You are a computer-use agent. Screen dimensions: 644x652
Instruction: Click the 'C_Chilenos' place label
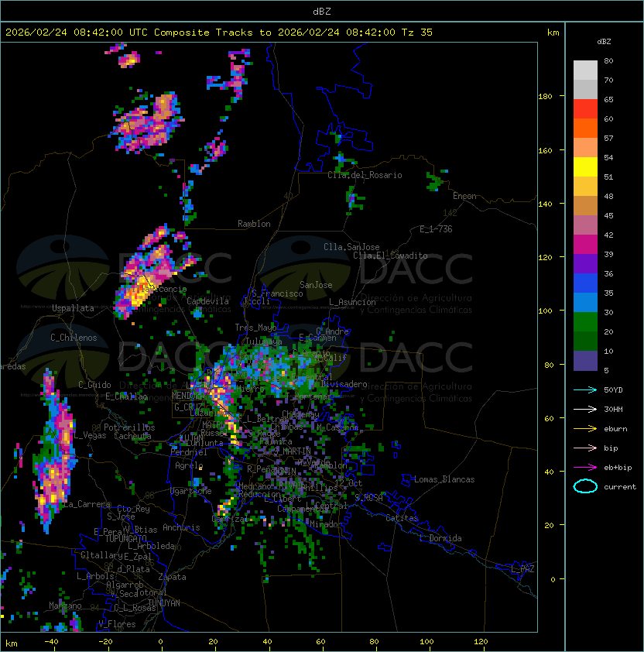(74, 338)
